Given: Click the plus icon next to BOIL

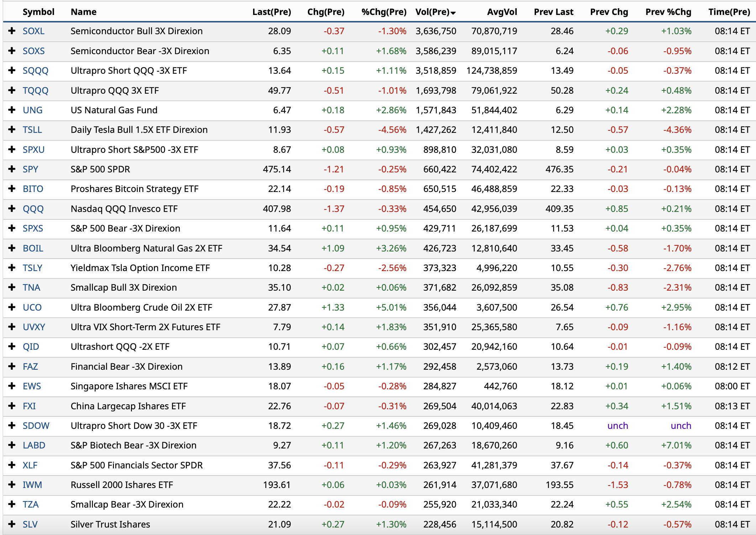Looking at the screenshot, I should click(x=12, y=248).
